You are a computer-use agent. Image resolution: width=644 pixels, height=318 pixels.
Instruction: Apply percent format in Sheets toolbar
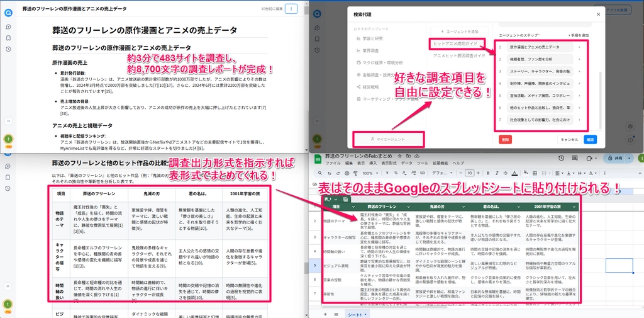click(396, 173)
